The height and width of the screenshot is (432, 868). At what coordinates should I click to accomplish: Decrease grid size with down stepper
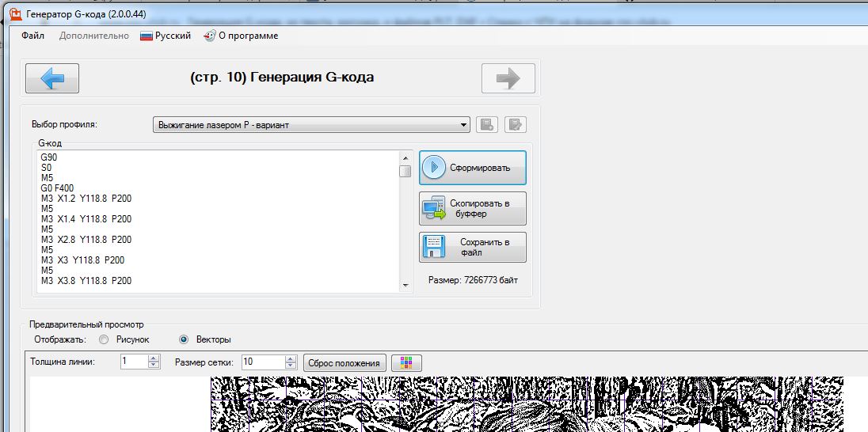coord(291,366)
